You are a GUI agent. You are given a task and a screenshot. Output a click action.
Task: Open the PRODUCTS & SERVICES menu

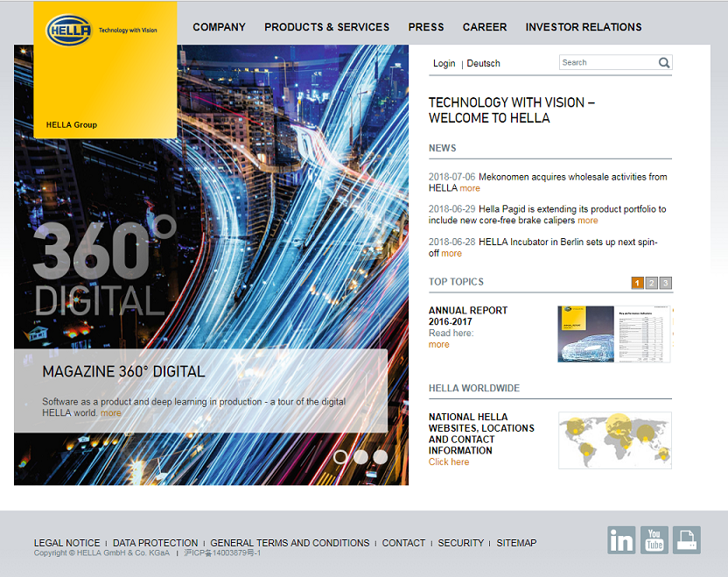327,27
